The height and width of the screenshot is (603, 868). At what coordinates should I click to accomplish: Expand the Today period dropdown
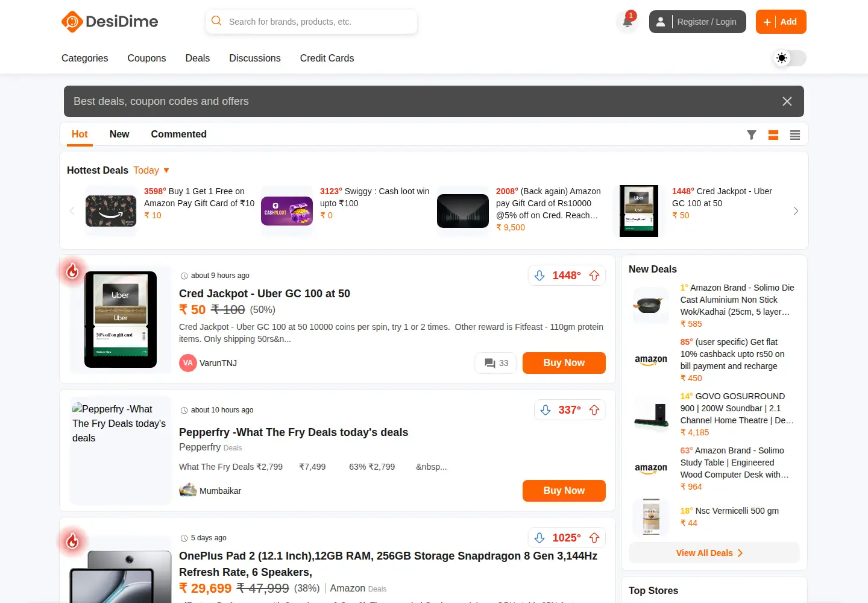[x=151, y=171]
